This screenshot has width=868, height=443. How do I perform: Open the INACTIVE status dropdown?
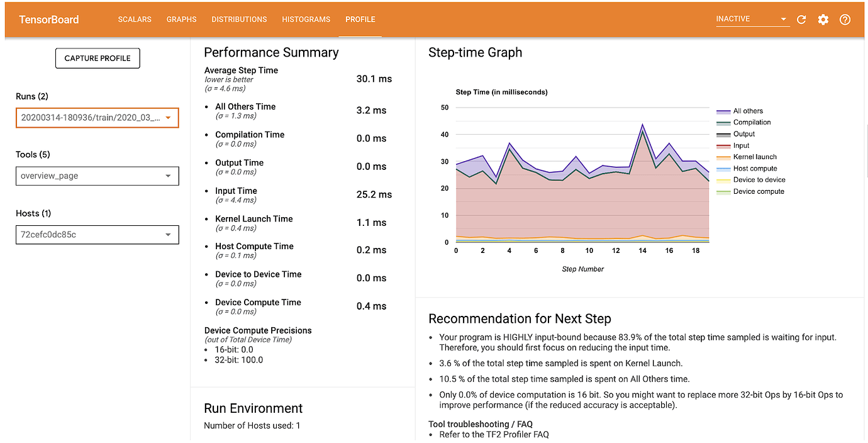[752, 19]
